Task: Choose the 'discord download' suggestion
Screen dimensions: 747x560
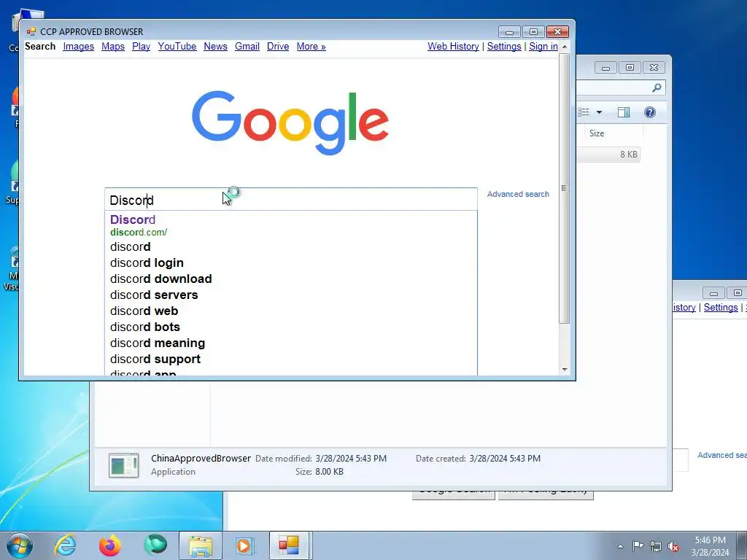Action: 290,279
